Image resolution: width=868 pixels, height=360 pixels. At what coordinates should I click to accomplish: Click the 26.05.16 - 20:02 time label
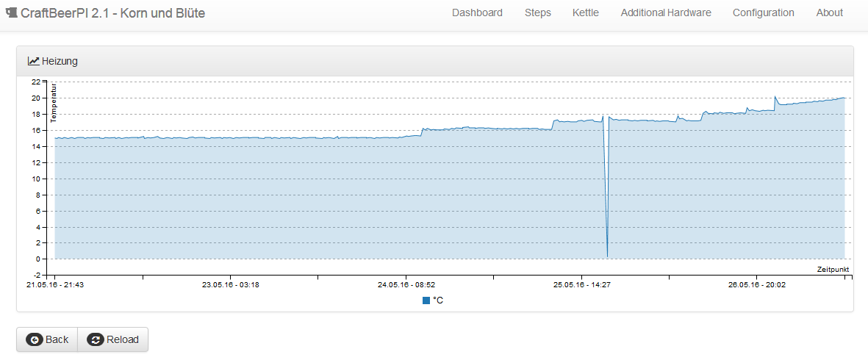tap(757, 284)
